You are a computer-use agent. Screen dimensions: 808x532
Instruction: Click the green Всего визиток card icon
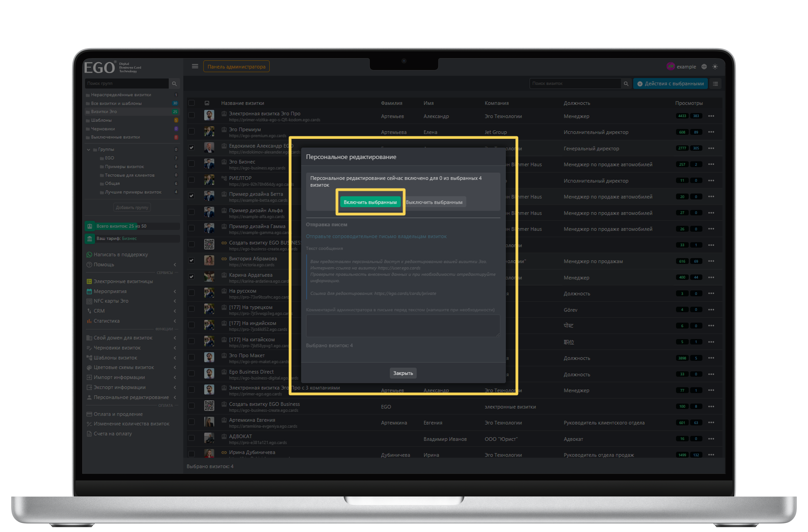tap(90, 226)
